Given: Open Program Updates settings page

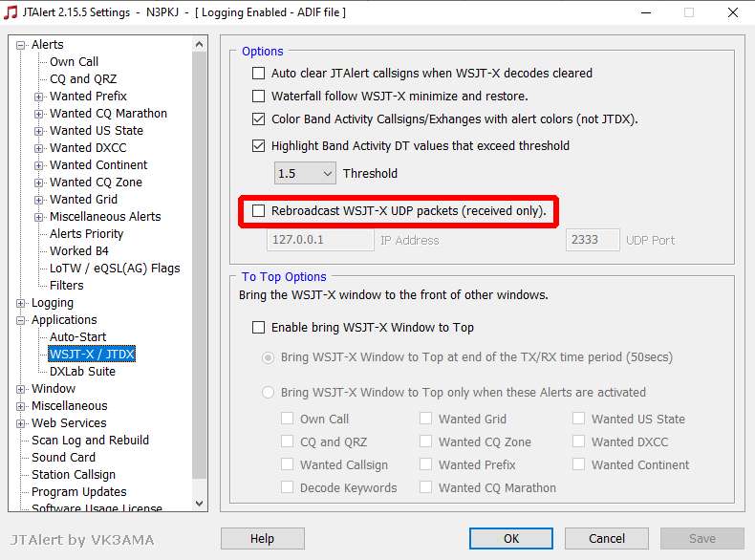Looking at the screenshot, I should click(x=79, y=492).
